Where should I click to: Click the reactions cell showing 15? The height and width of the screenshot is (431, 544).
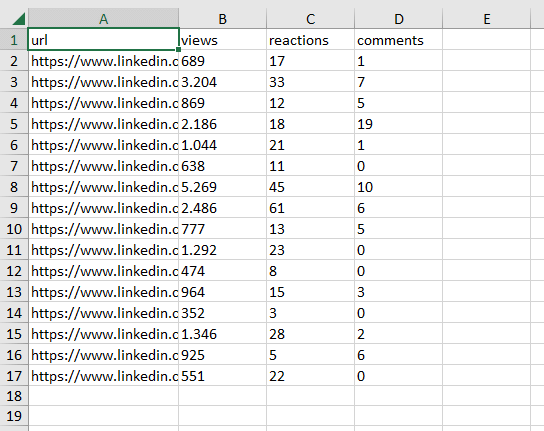(x=311, y=292)
